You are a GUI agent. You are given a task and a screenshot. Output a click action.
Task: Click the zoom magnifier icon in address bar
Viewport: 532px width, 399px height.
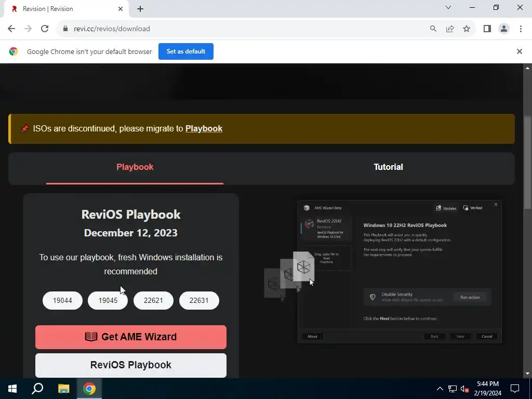pos(433,29)
